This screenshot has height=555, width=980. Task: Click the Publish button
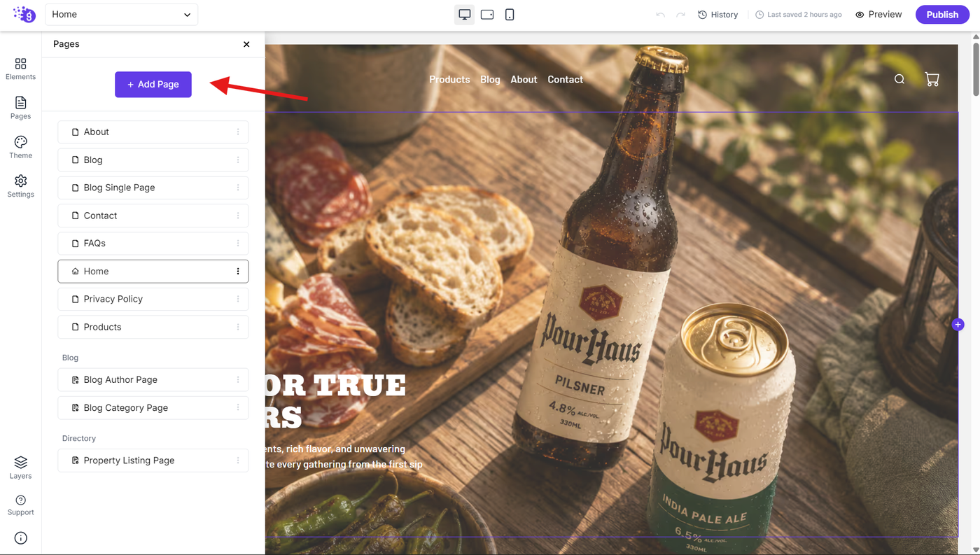tap(942, 15)
